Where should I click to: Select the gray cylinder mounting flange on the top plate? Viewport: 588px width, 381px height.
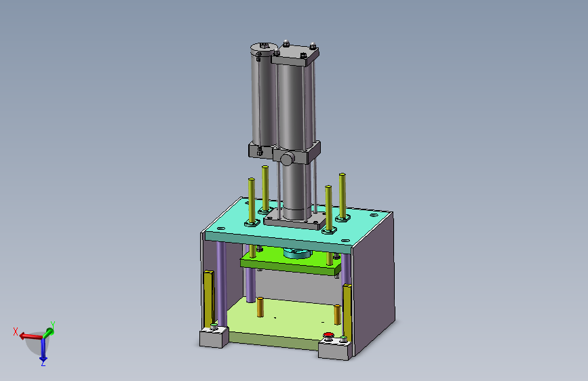click(x=294, y=221)
